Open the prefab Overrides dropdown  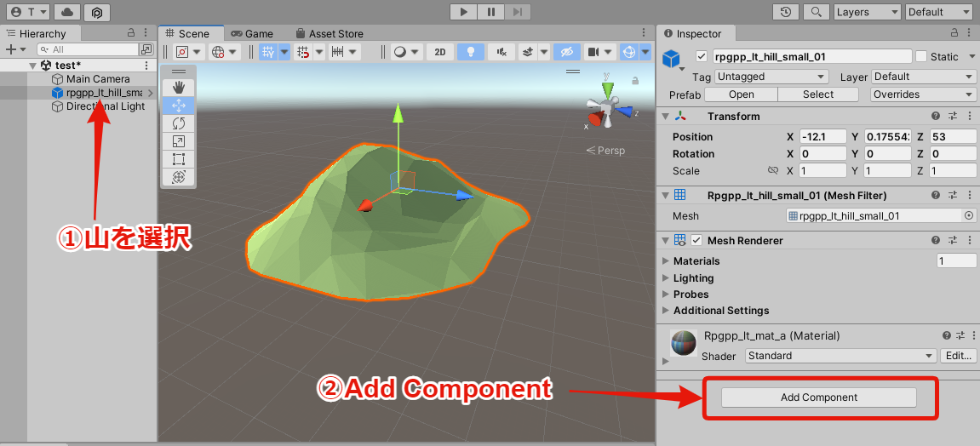pos(923,94)
